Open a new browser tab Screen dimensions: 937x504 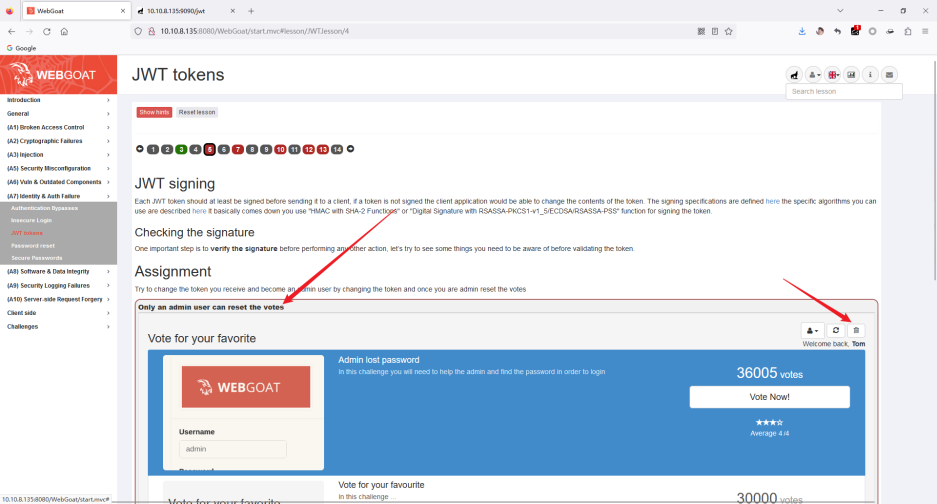[251, 11]
